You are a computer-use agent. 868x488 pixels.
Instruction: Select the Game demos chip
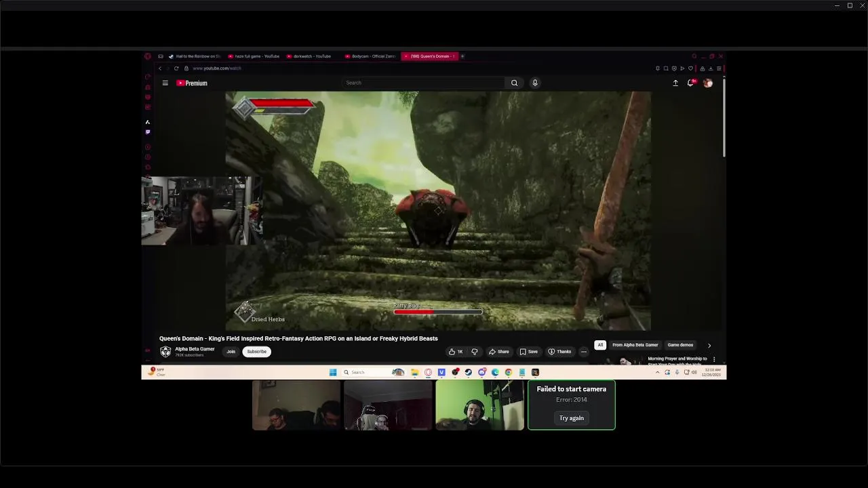[680, 345]
